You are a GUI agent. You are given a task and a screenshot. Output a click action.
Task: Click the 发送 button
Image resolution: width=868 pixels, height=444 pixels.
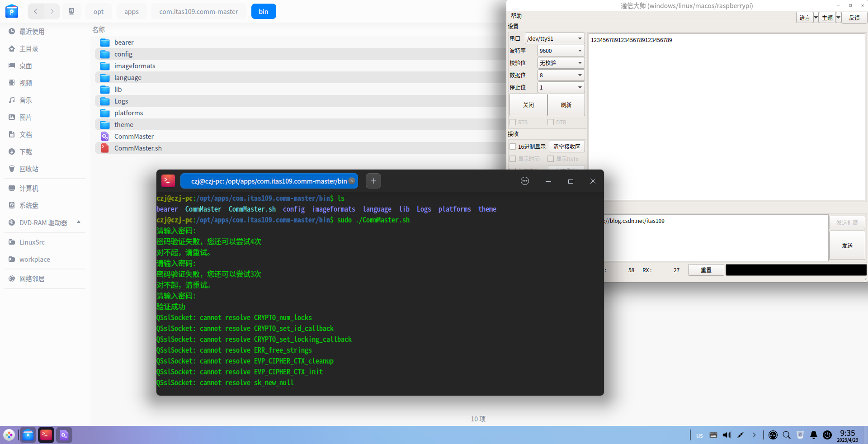[847, 246]
